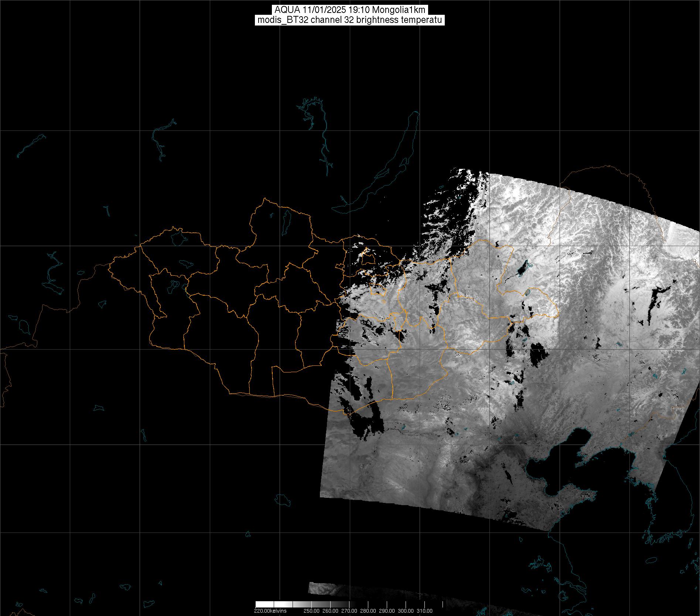The height and width of the screenshot is (616, 700).
Task: Click the "270.00" color scale label
Action: [x=349, y=611]
